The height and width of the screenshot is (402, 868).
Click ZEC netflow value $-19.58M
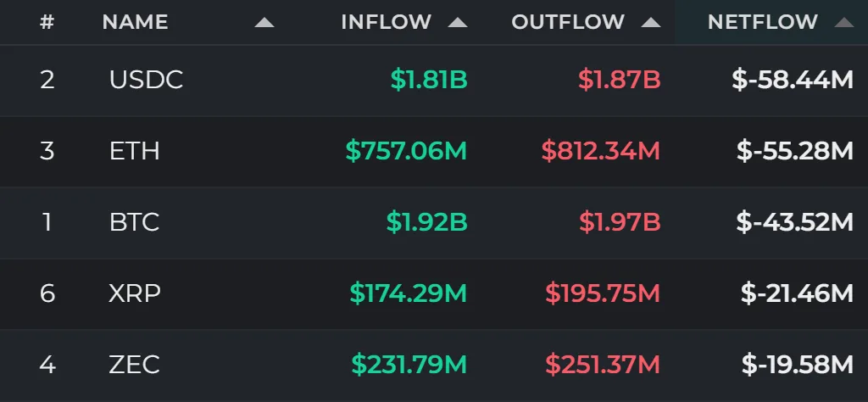tap(798, 365)
